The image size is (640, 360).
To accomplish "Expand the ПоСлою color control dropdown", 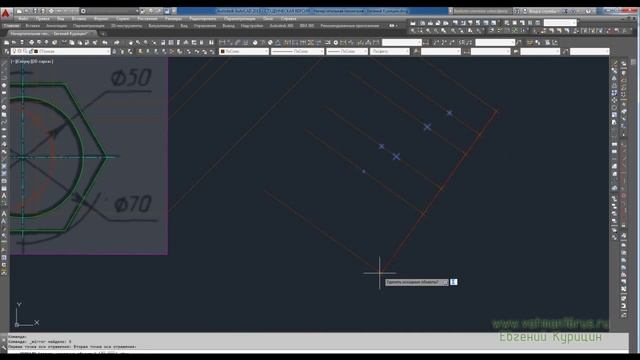I will click(267, 51).
